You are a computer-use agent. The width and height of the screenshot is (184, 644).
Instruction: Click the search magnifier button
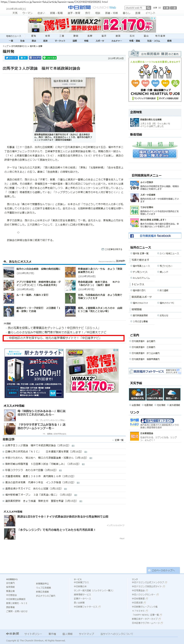148,8
